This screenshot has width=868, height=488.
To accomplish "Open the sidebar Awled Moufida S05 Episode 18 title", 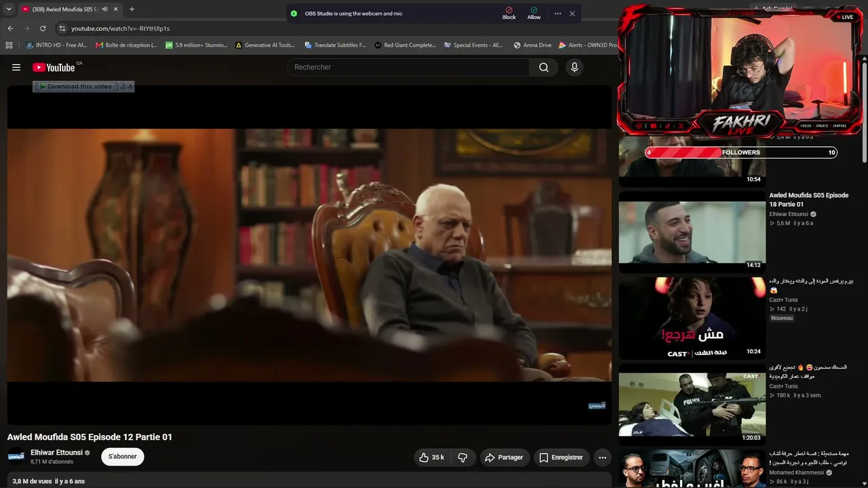I will (808, 199).
